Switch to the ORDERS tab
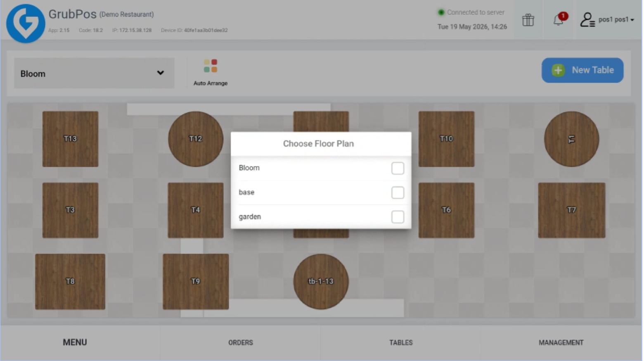Image resolution: width=644 pixels, height=361 pixels. click(241, 343)
